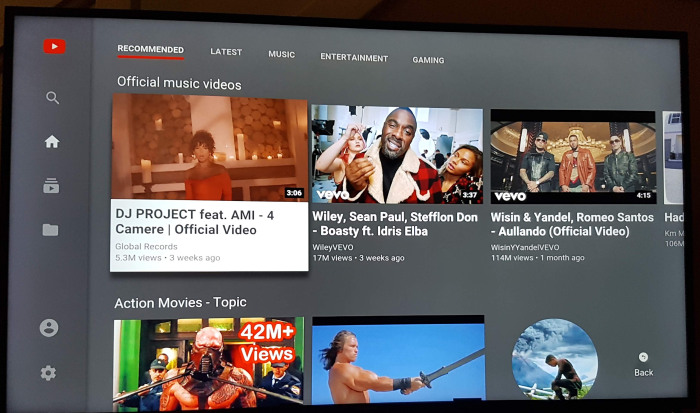This screenshot has width=700, height=413.
Task: Switch to Music tab
Action: 282,54
